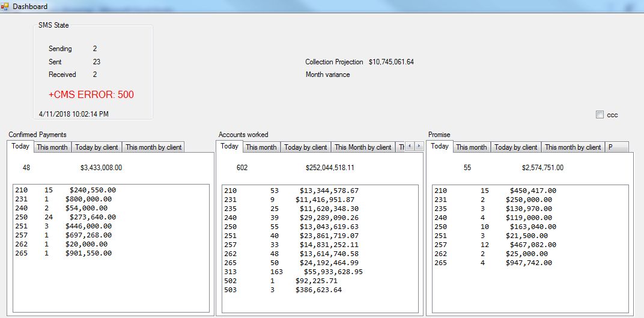Open This month tab in Accounts worked
The width and height of the screenshot is (644, 318).
pyautogui.click(x=261, y=147)
